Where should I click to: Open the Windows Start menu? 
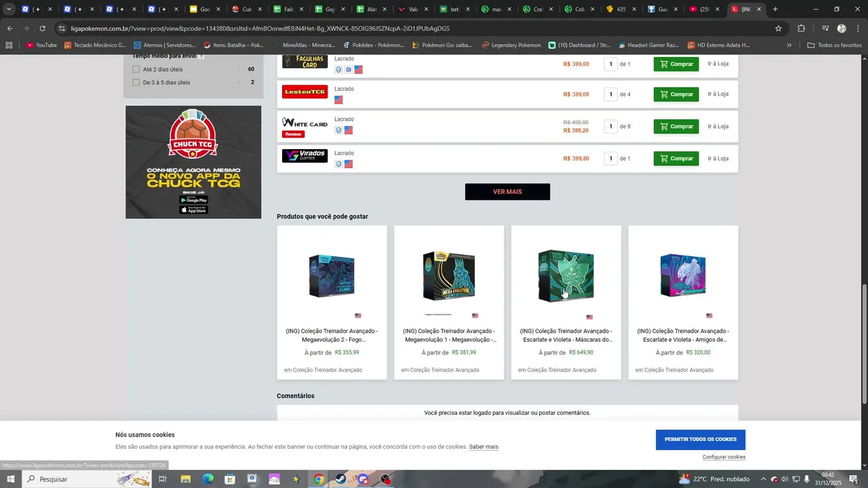(10, 479)
